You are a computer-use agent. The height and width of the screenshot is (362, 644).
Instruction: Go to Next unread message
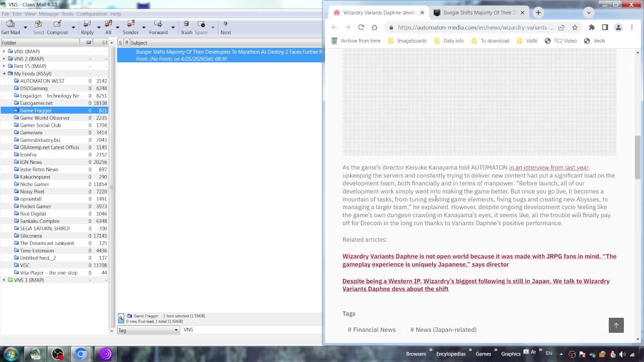tap(225, 27)
